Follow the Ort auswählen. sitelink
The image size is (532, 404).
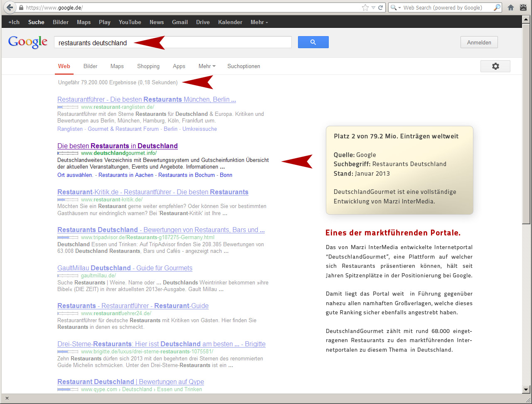pos(75,175)
